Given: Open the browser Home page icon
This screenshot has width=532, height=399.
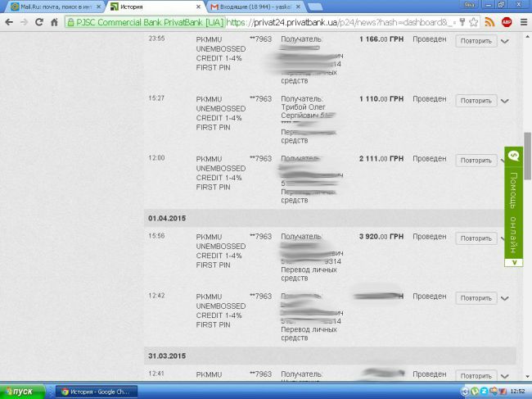Looking at the screenshot, I should tap(53, 22).
